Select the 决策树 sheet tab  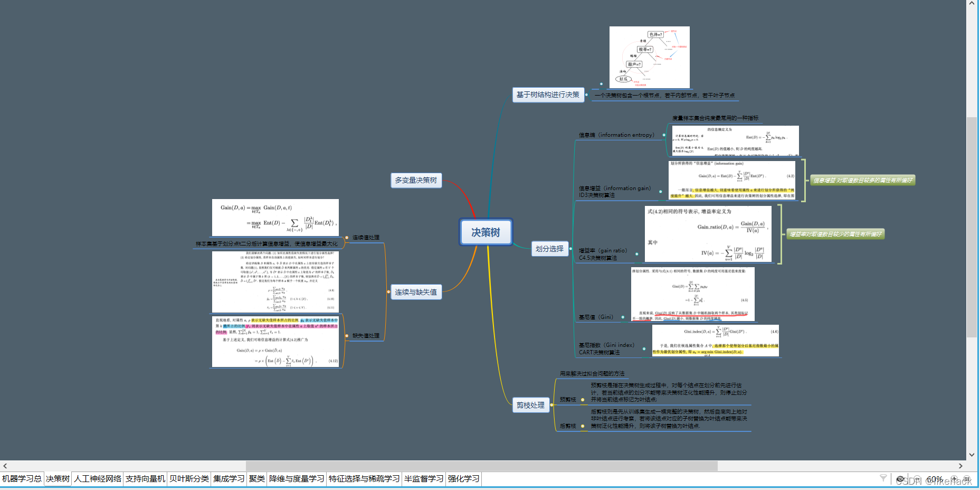tap(58, 479)
